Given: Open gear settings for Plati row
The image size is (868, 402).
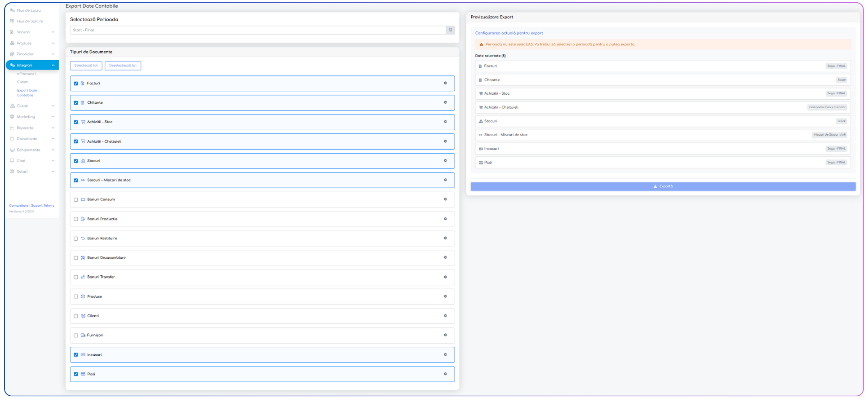Looking at the screenshot, I should pos(445,374).
